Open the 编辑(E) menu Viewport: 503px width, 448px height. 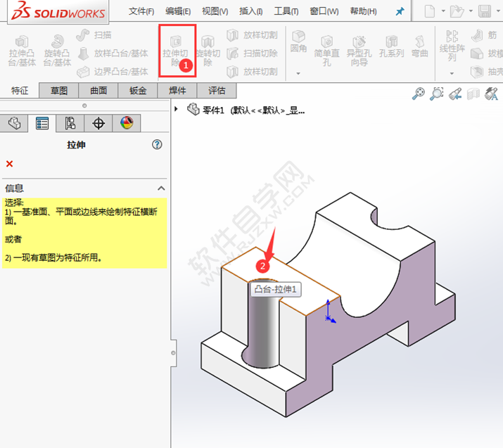(178, 11)
